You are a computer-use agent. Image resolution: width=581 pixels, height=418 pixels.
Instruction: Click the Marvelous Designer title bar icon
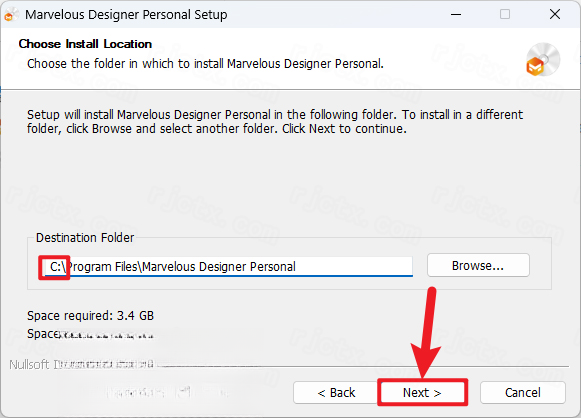(x=11, y=15)
